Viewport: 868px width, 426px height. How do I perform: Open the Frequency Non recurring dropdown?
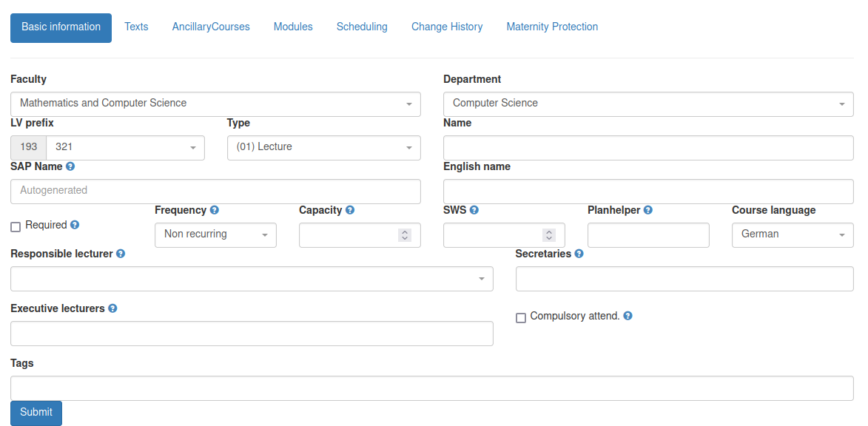[215, 234]
